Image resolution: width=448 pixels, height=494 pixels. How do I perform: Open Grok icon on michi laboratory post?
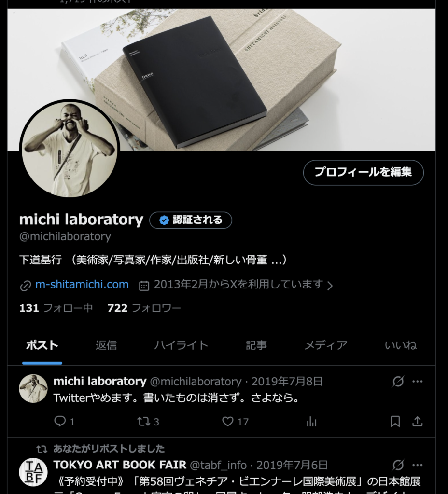click(398, 381)
